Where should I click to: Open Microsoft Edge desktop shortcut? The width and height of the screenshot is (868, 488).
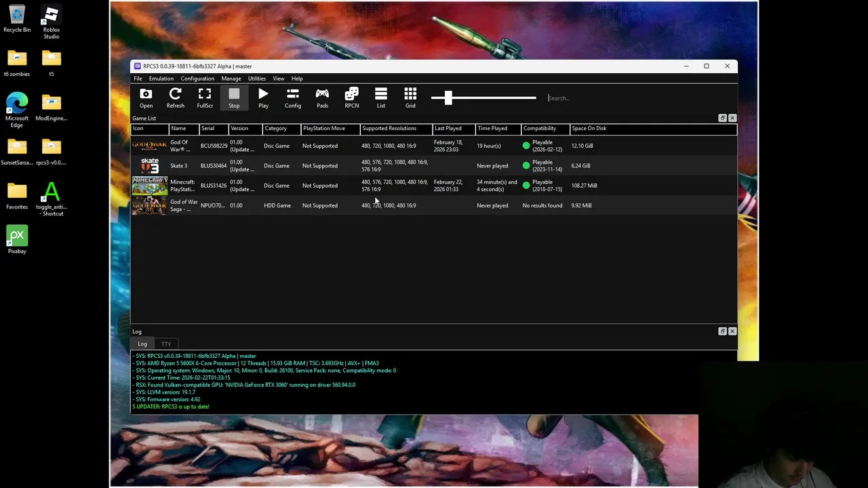click(17, 110)
